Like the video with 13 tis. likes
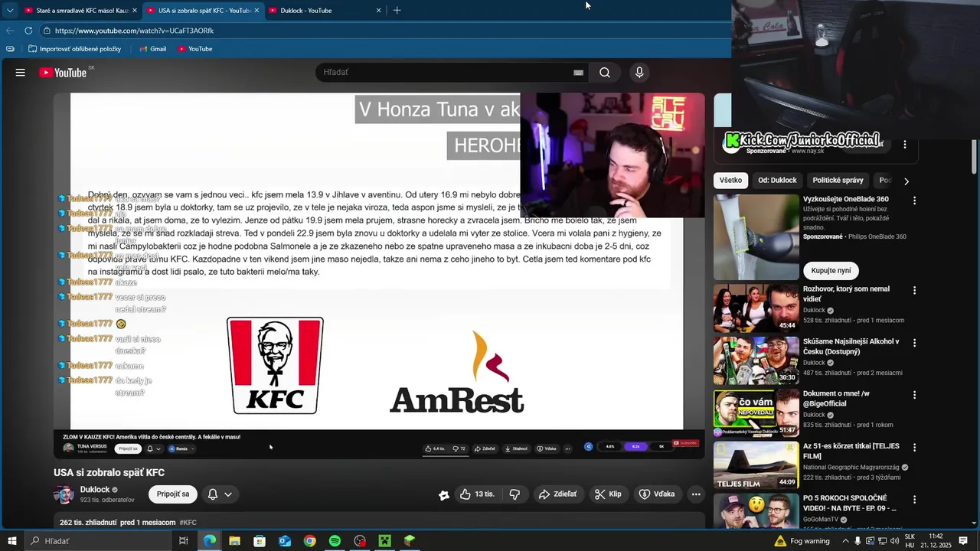 (x=477, y=494)
